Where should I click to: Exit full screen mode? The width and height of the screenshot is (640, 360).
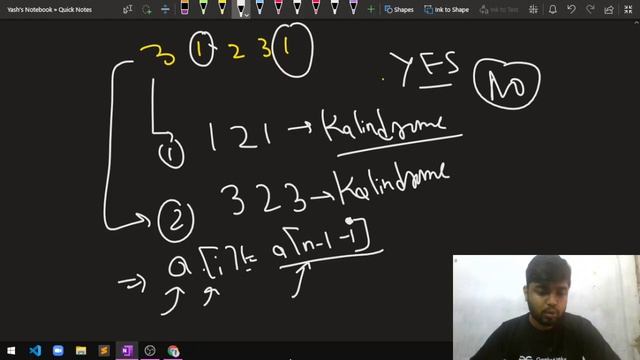[x=628, y=9]
